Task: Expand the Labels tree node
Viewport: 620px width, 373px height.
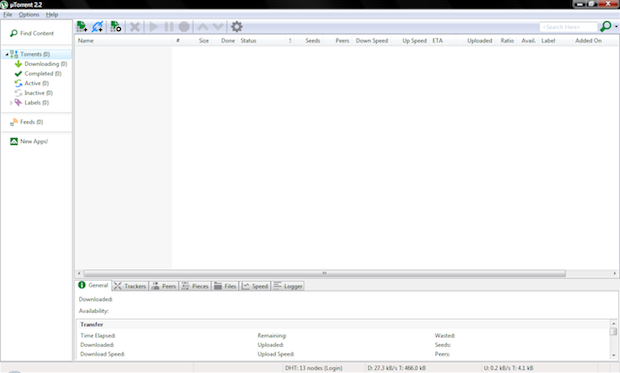Action: 11,103
